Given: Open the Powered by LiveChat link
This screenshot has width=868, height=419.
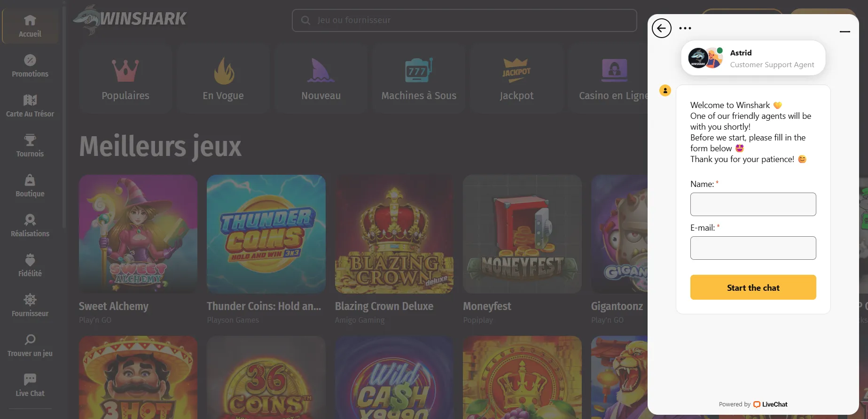Looking at the screenshot, I should (753, 404).
